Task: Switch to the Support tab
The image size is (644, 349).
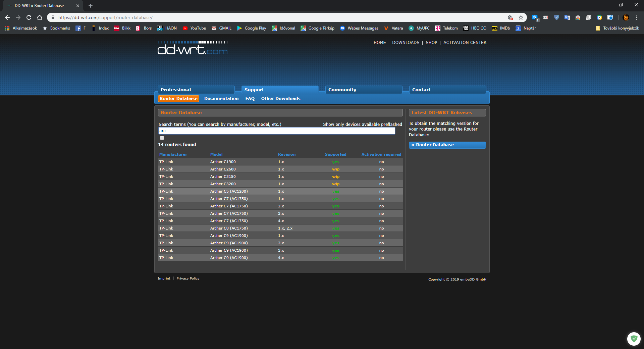Action: [280, 90]
